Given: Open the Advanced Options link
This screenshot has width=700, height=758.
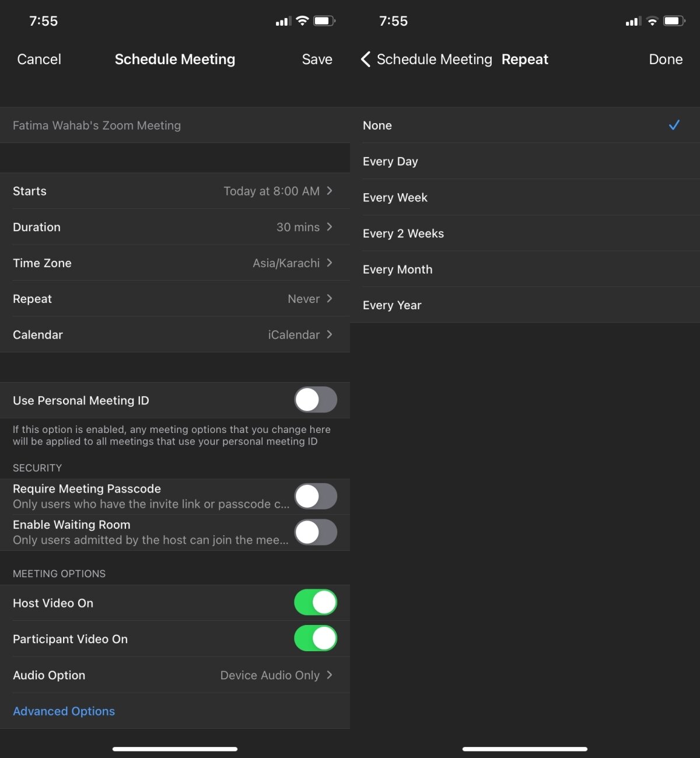Looking at the screenshot, I should (x=64, y=711).
